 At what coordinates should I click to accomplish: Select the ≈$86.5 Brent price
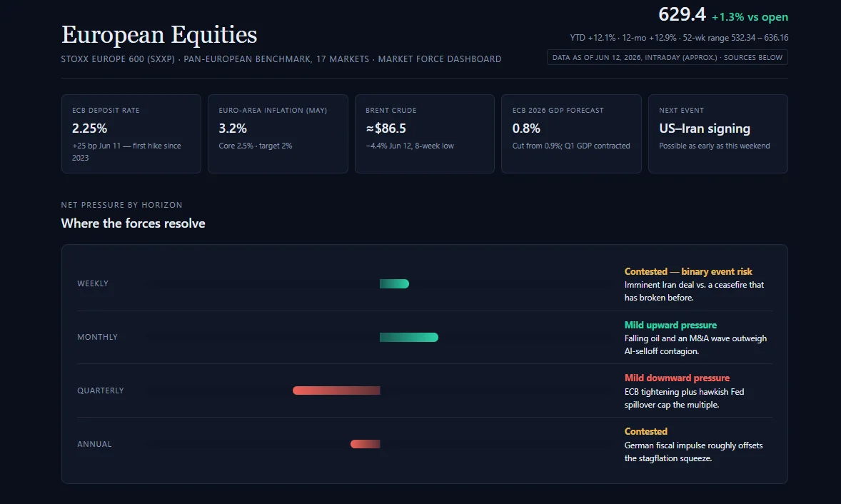point(386,128)
